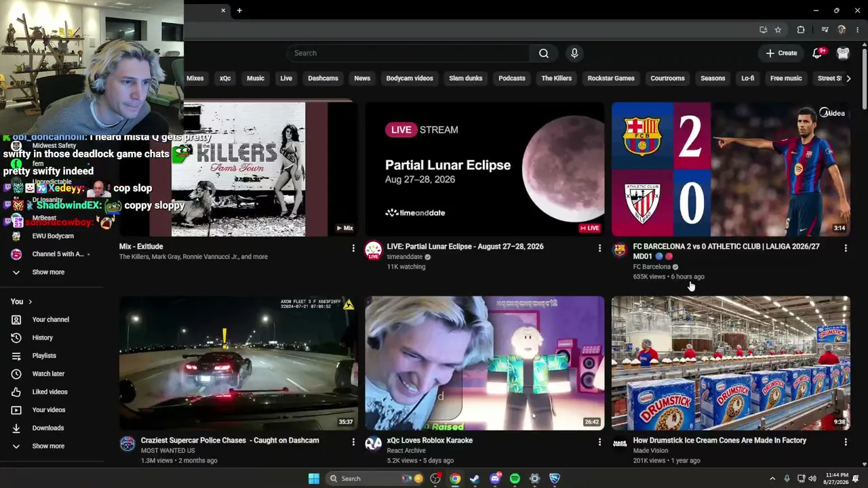Open YouTube notifications bell
Viewport: 868px width, 488px height.
click(817, 53)
